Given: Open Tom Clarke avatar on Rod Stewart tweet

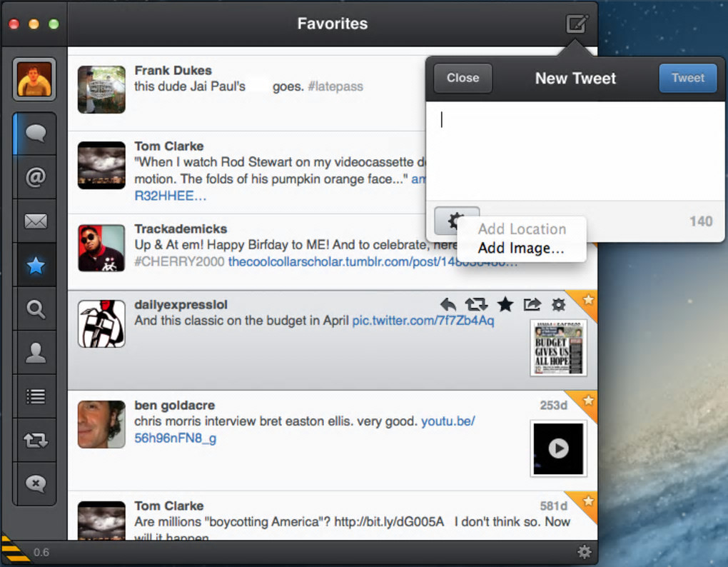Looking at the screenshot, I should point(101,166).
